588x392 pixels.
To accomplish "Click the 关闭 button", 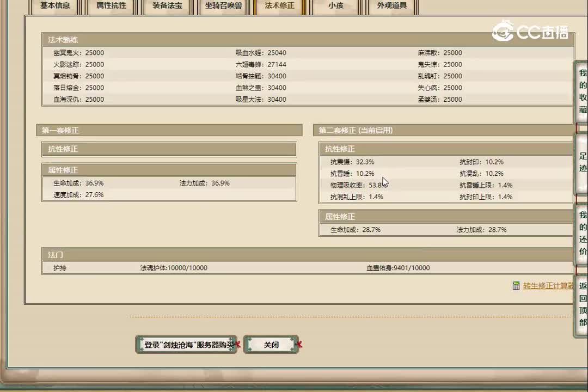I will 271,344.
